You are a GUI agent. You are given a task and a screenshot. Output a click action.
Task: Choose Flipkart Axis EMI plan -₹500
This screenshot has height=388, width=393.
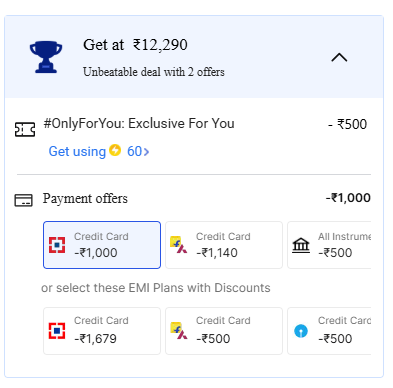pos(224,331)
